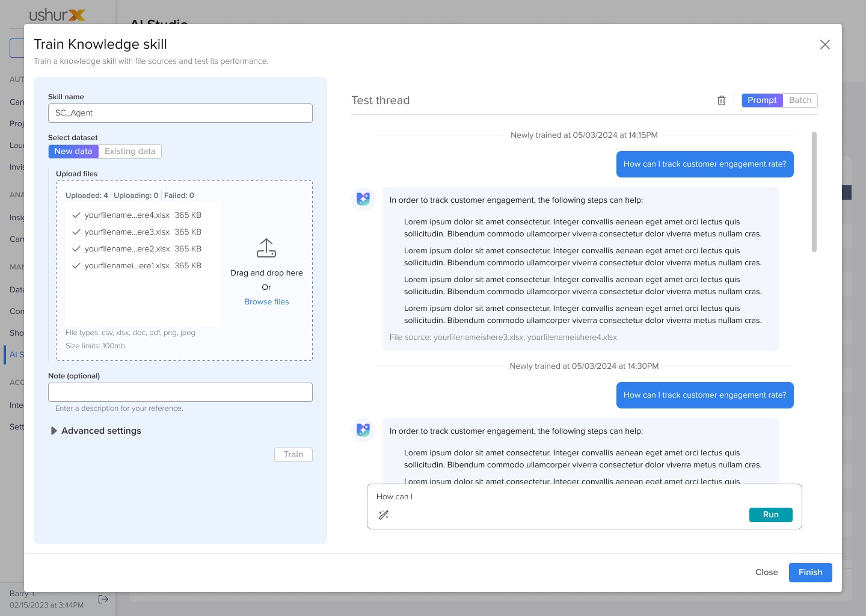The height and width of the screenshot is (616, 866).
Task: Click 'Drag and drop here' text
Action: point(266,273)
